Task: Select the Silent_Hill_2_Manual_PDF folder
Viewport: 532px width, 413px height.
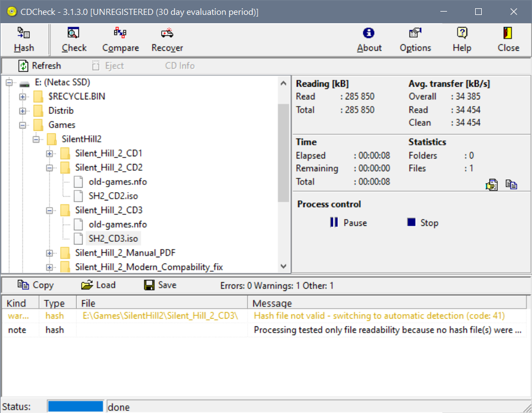Action: (x=125, y=253)
